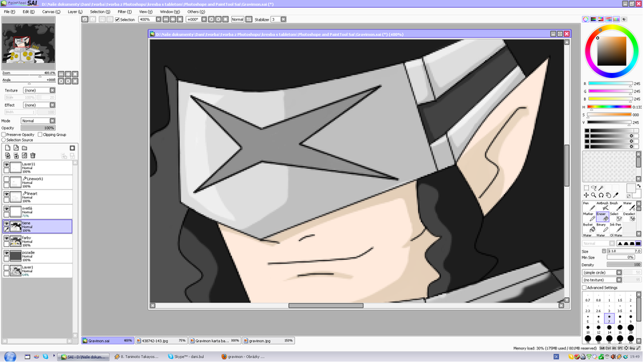This screenshot has width=644, height=363.
Task: Open the File menu
Action: pos(9,12)
